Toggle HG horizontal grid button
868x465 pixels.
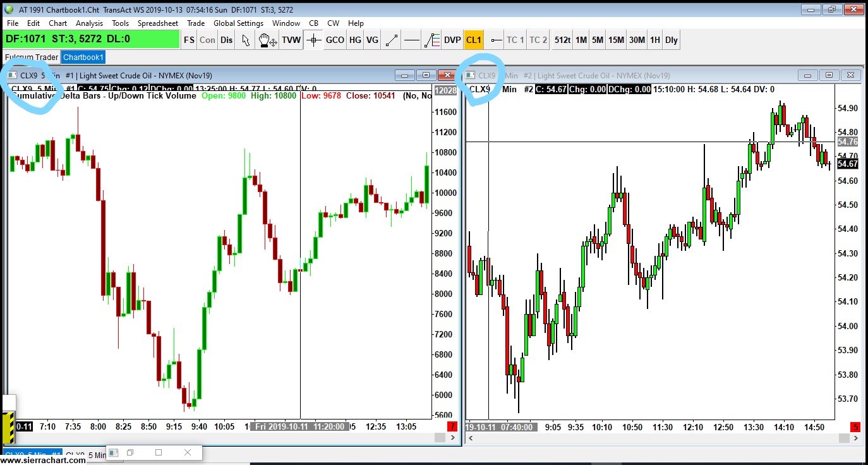coord(355,40)
